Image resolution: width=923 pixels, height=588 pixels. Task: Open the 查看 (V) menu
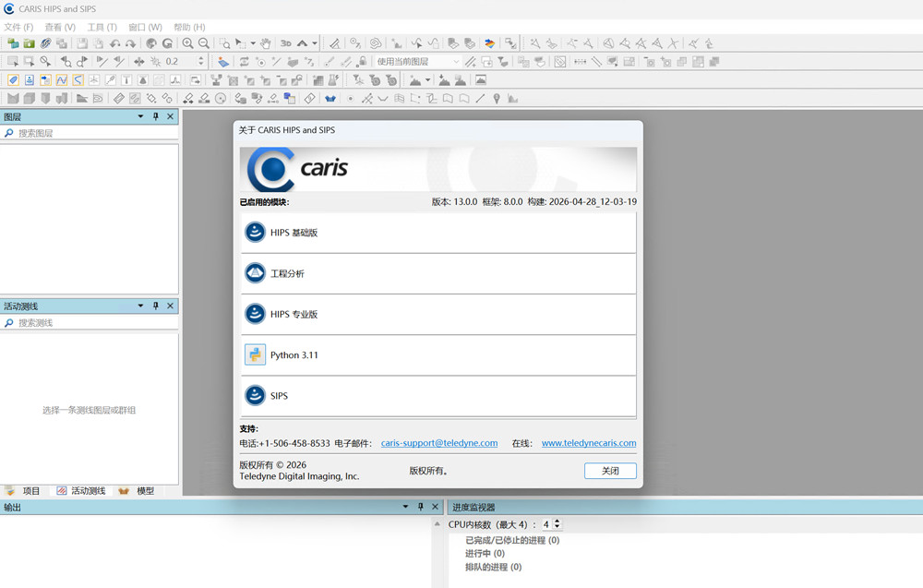click(x=60, y=27)
